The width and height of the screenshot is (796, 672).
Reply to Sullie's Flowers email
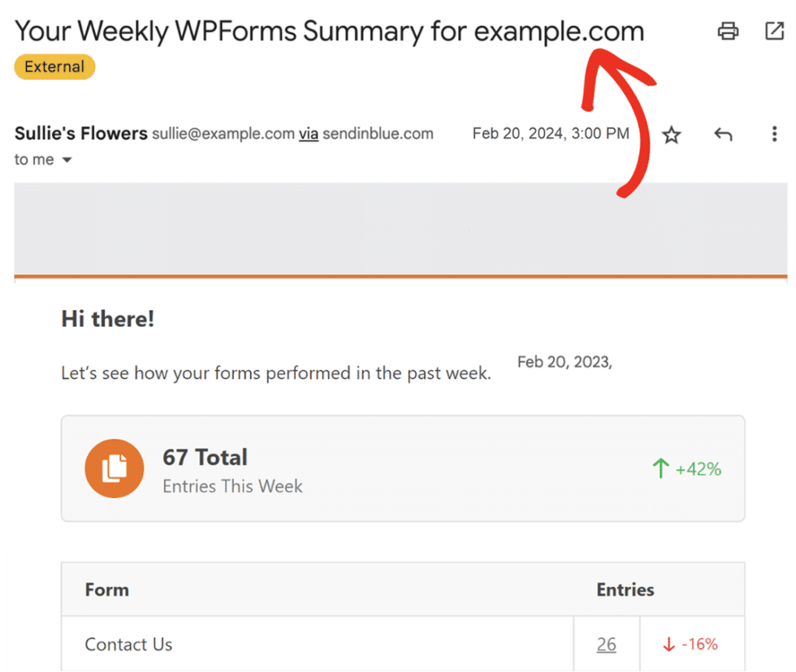(722, 134)
